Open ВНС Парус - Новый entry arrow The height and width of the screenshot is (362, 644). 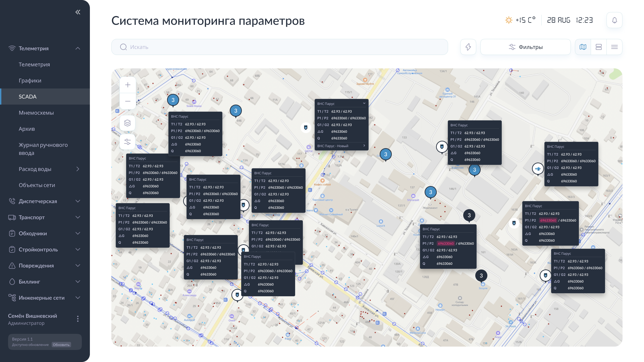(364, 146)
